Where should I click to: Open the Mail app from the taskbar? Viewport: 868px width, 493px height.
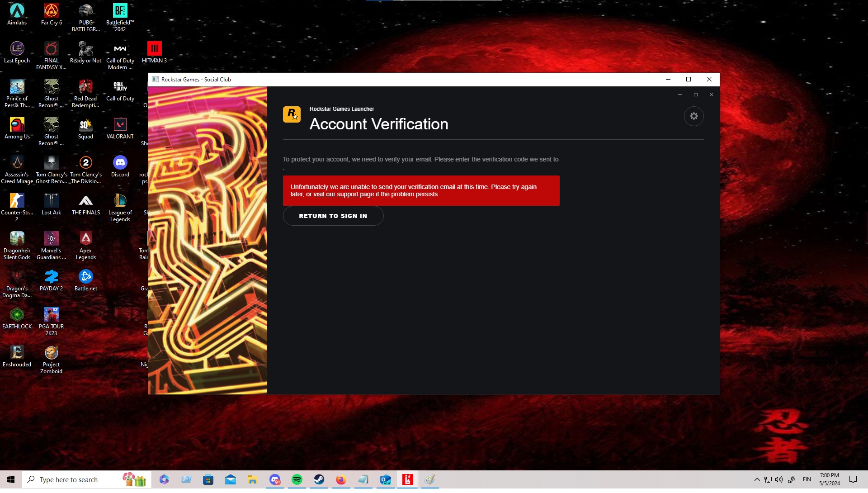pyautogui.click(x=231, y=479)
